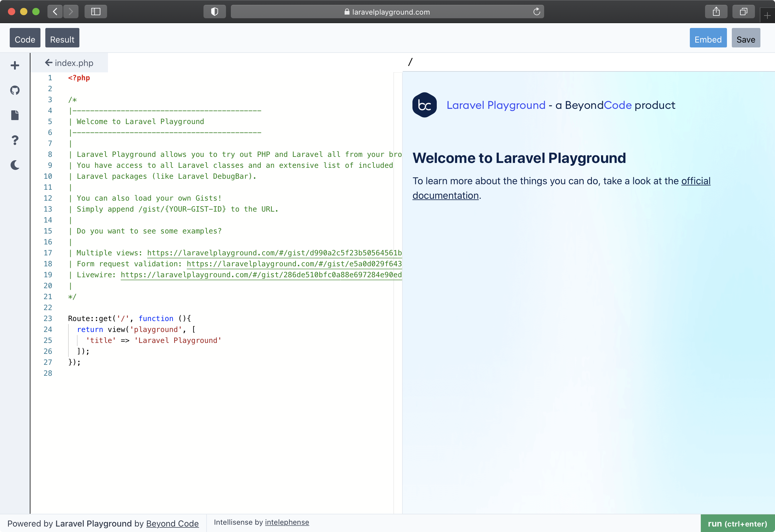Click the Embed button
Viewport: 775px width, 532px height.
[x=708, y=38]
